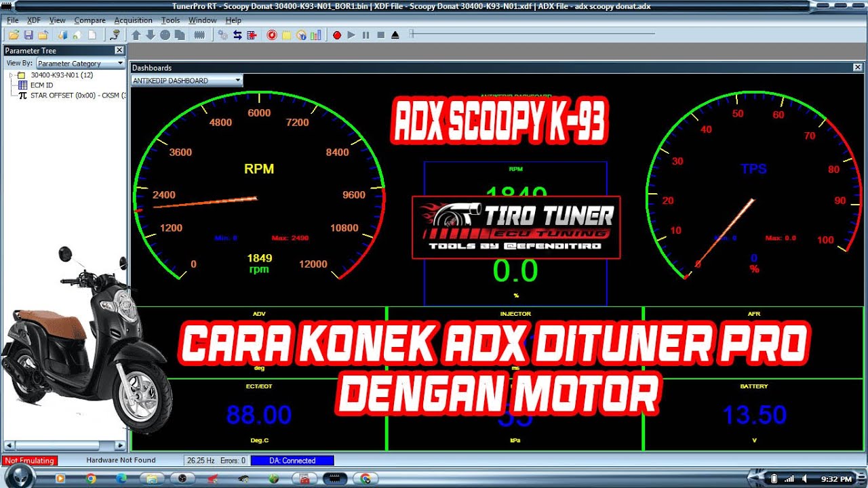This screenshot has height=488, width=868.
Task: Launch the media player taskbar icon
Action: pyautogui.click(x=60, y=479)
